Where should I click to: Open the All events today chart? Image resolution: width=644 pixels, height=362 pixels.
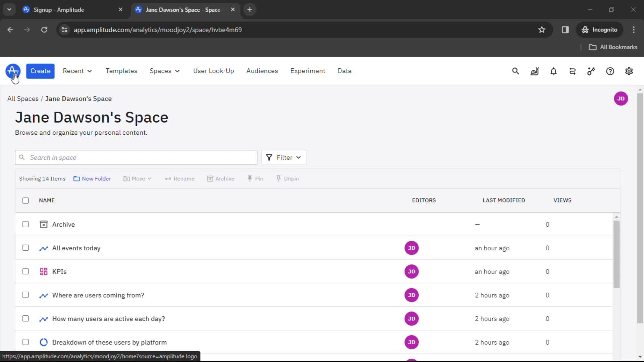tap(76, 248)
